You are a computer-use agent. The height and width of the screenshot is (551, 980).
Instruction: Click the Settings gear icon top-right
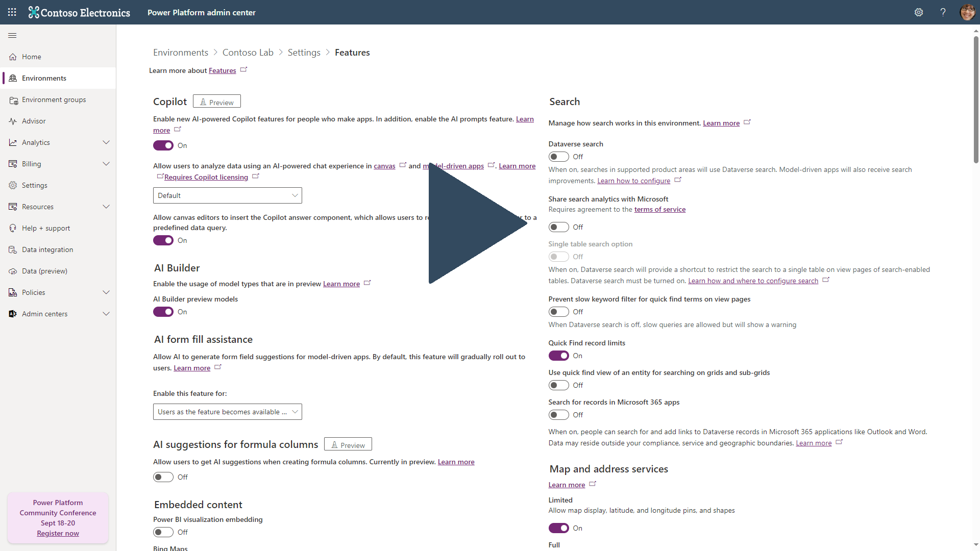pos(919,12)
